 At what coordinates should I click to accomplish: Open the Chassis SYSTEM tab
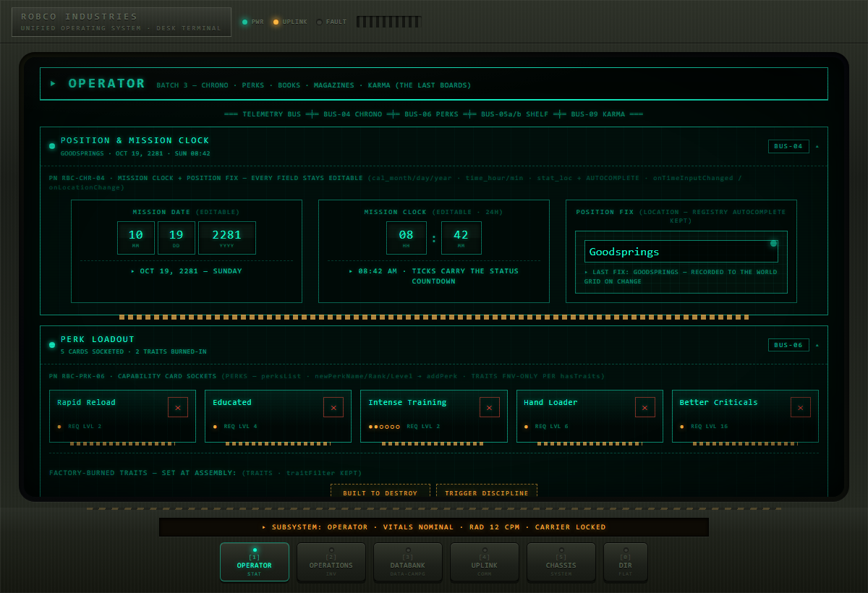click(561, 562)
